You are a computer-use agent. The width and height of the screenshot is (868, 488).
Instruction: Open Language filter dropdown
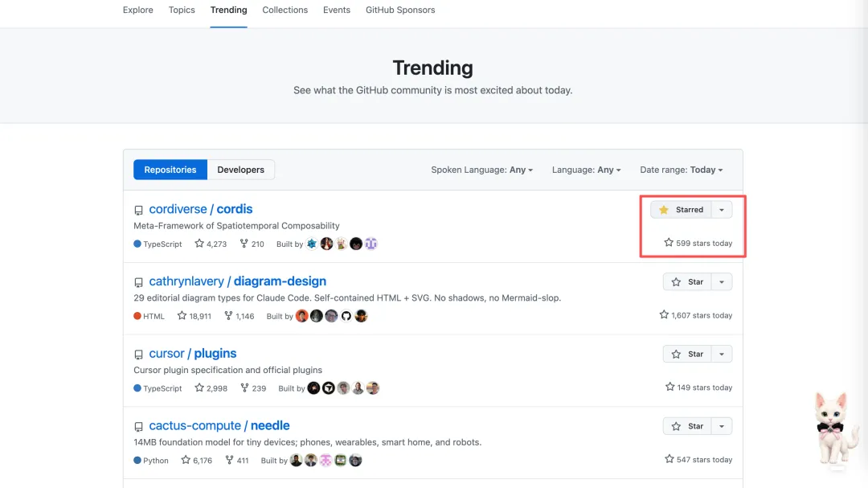586,170
